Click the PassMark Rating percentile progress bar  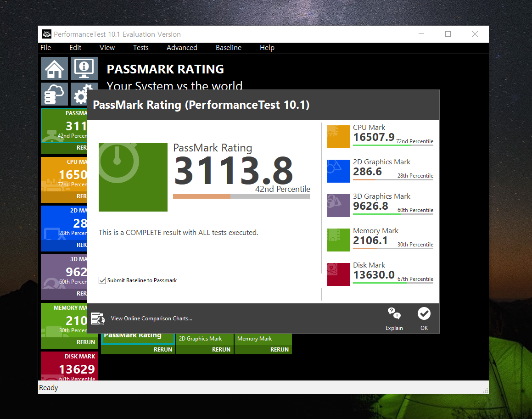coord(241,196)
